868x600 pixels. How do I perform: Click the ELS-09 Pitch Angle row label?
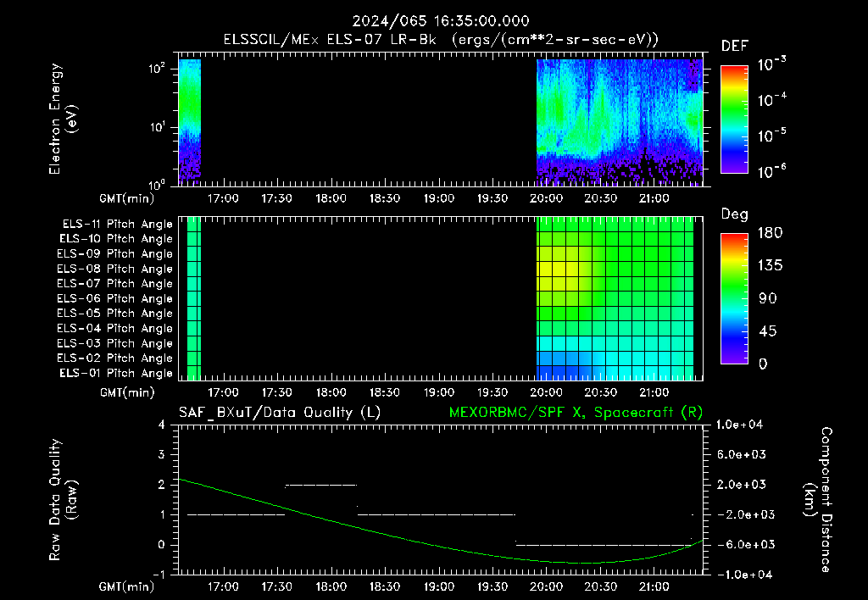[x=114, y=254]
